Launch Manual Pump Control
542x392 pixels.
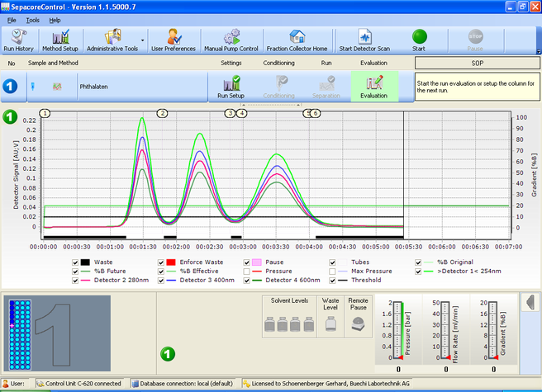231,40
